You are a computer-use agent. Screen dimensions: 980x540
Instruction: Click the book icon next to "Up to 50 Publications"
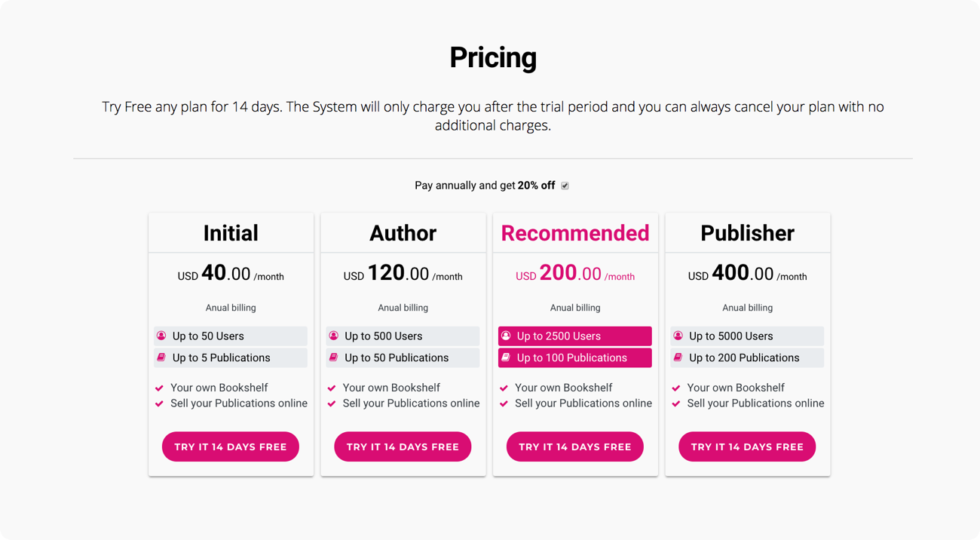332,357
